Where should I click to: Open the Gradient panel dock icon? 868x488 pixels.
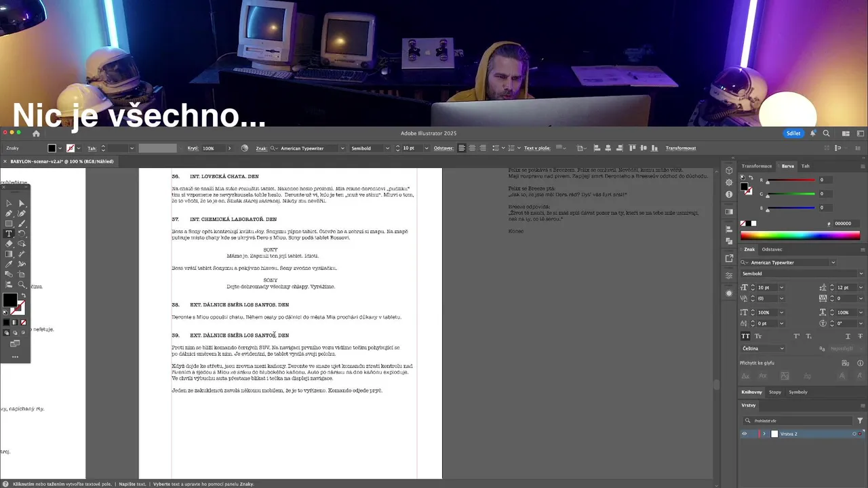click(729, 211)
